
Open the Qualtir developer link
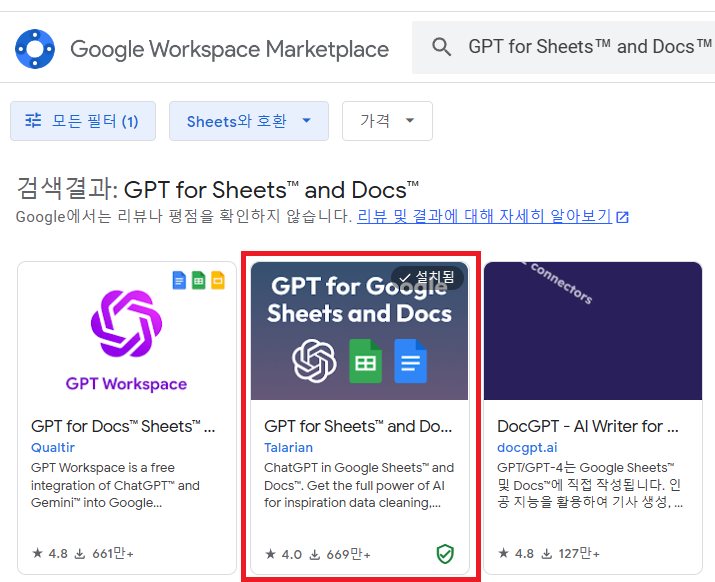[x=53, y=447]
